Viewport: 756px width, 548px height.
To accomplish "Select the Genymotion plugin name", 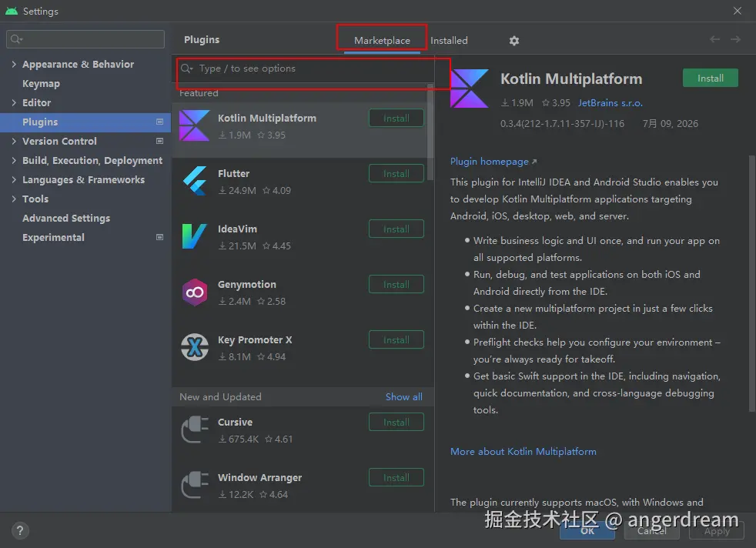I will (247, 284).
